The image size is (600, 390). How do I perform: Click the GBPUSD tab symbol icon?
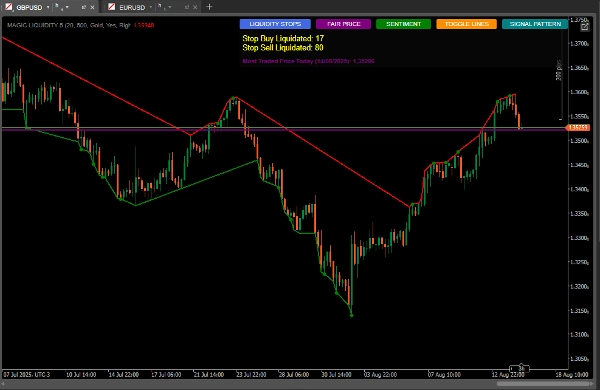[x=9, y=7]
